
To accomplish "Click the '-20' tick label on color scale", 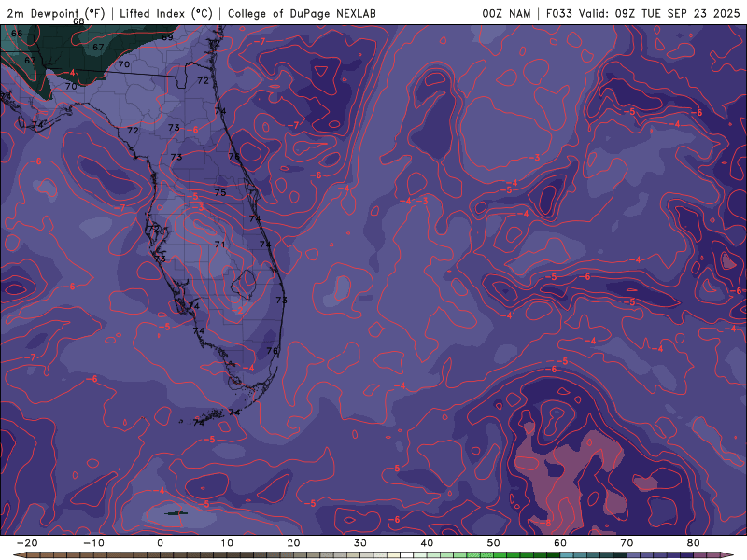I will click(27, 543).
